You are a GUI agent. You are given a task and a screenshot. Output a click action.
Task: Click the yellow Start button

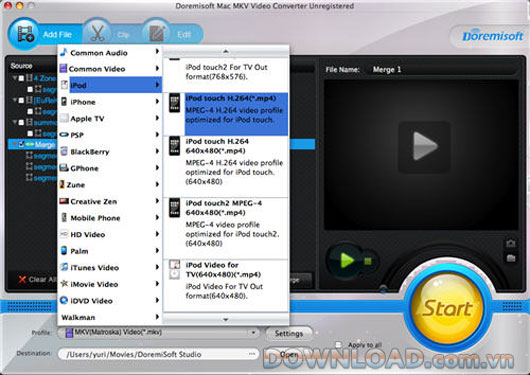click(x=447, y=308)
